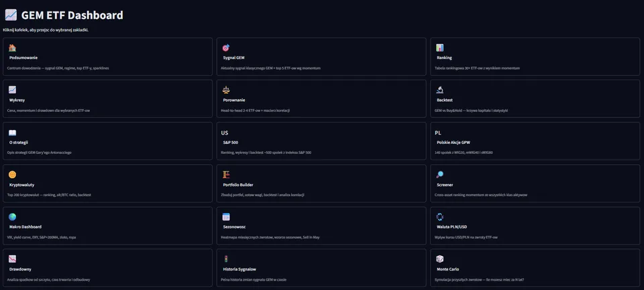Click the dice icon on Monte Carlo tile
644x290 pixels.
pos(440,259)
